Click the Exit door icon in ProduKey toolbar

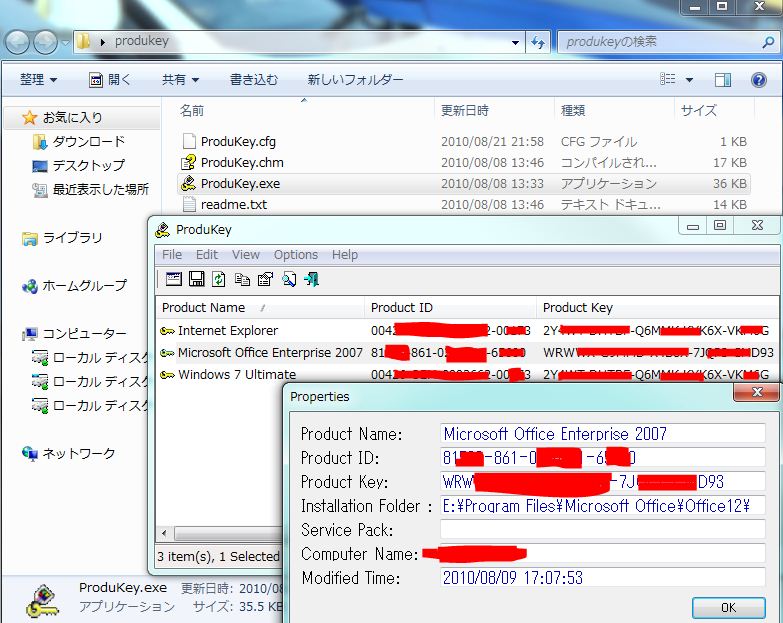312,279
